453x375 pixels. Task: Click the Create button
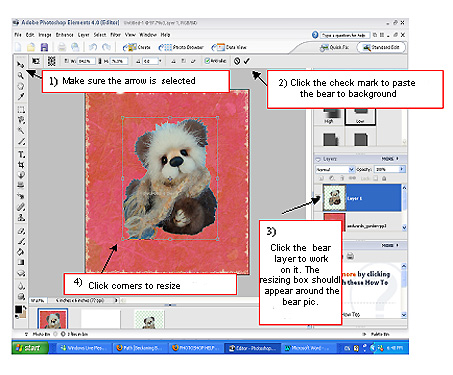coord(137,47)
